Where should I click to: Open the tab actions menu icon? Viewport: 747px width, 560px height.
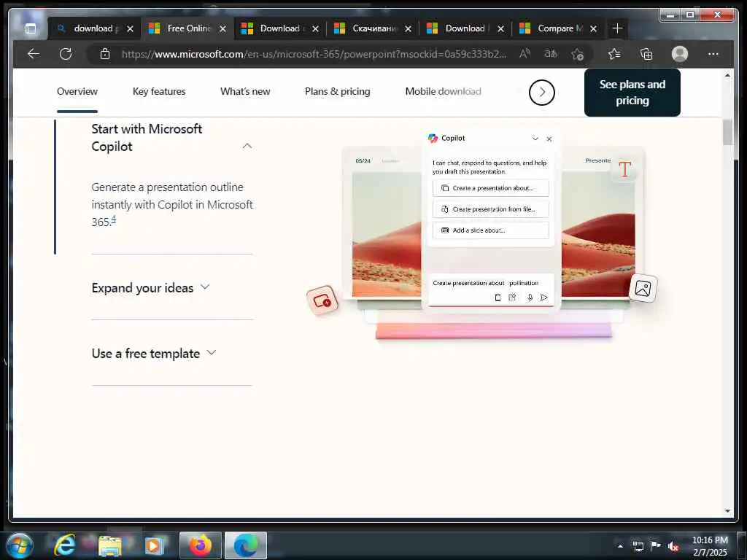(31, 28)
